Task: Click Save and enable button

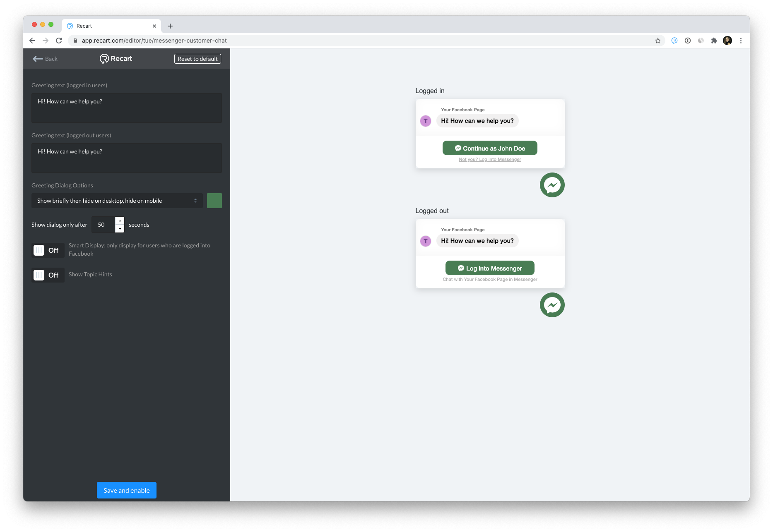Action: (127, 490)
